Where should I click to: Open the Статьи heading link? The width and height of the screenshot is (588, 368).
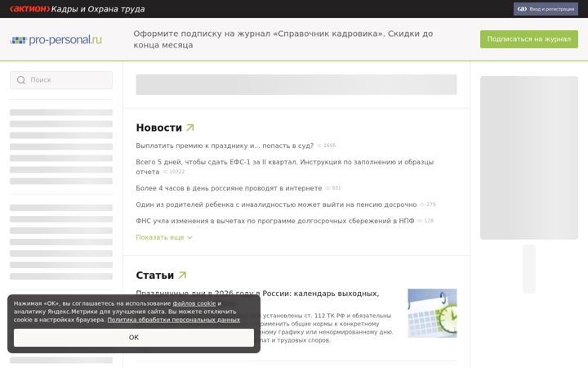coord(155,276)
